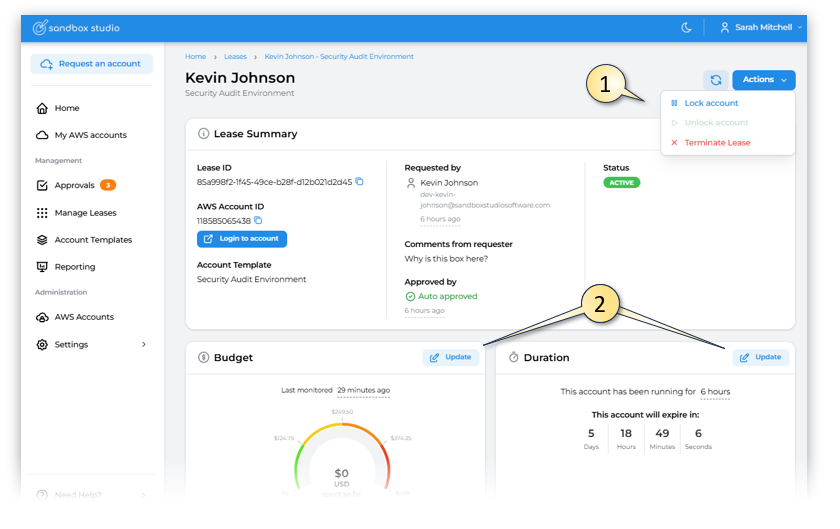Open Manage Leases
Viewport: 840px width, 529px height.
point(85,213)
